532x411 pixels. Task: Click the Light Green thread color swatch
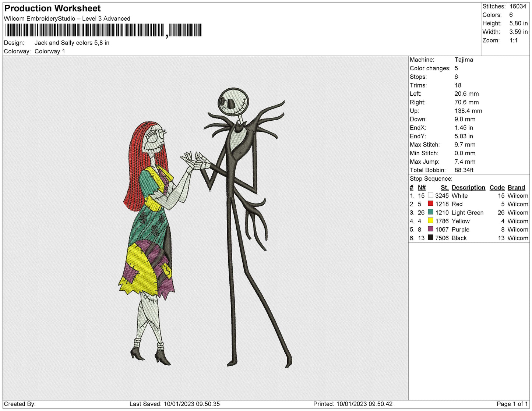[x=430, y=212]
